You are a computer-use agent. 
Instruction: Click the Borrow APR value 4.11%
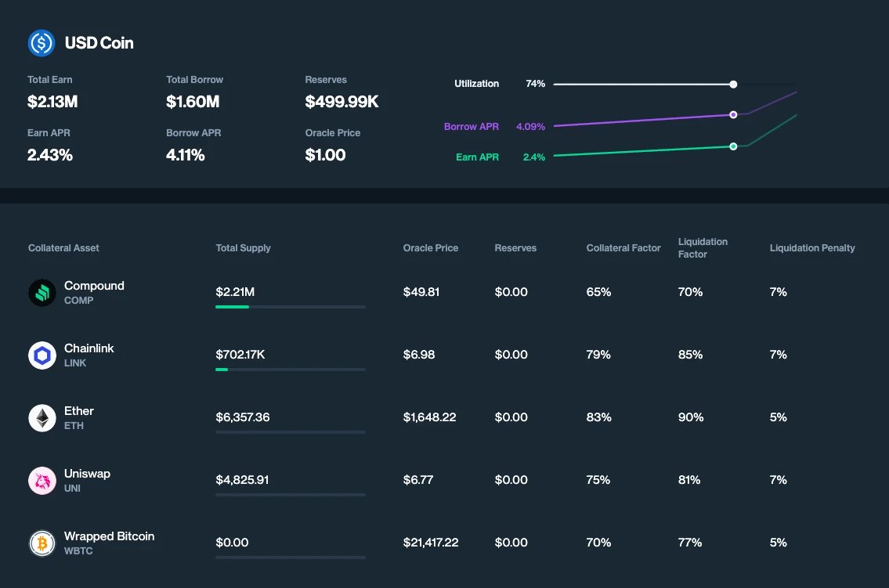tap(186, 155)
